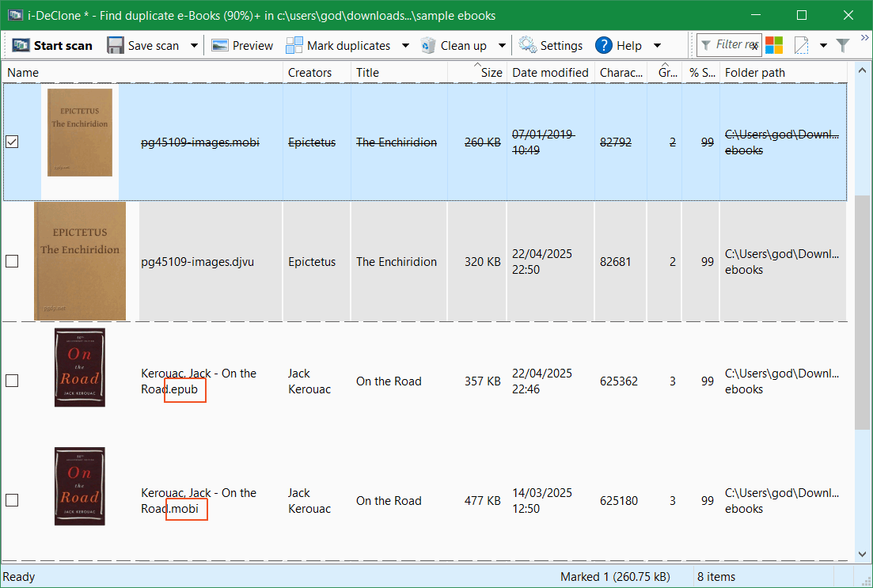This screenshot has height=588, width=873.
Task: Click the i-DeClone app icon in title bar
Action: pos(15,15)
